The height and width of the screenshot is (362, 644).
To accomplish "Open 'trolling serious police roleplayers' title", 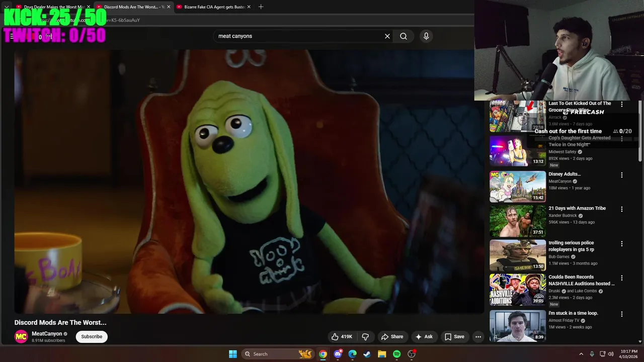I will click(x=572, y=246).
